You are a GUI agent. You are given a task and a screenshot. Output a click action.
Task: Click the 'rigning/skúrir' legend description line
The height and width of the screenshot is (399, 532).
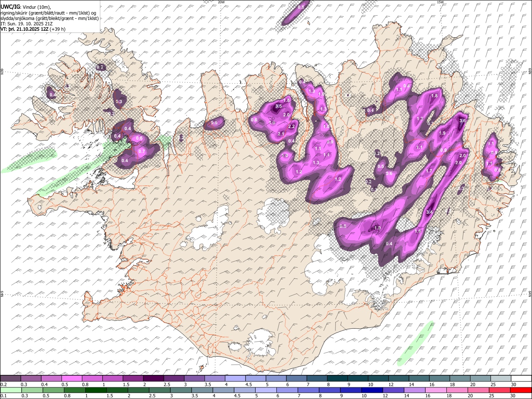tap(49, 12)
